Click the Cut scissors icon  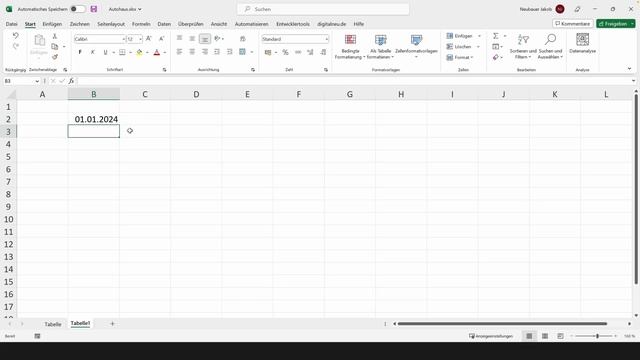[55, 36]
